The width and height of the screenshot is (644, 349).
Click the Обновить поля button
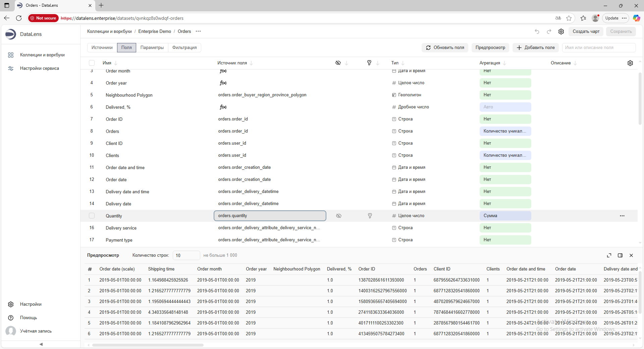click(x=445, y=48)
